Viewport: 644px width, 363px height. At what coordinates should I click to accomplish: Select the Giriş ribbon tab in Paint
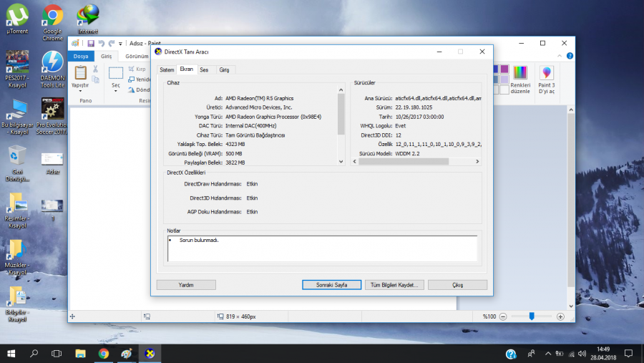coord(107,56)
